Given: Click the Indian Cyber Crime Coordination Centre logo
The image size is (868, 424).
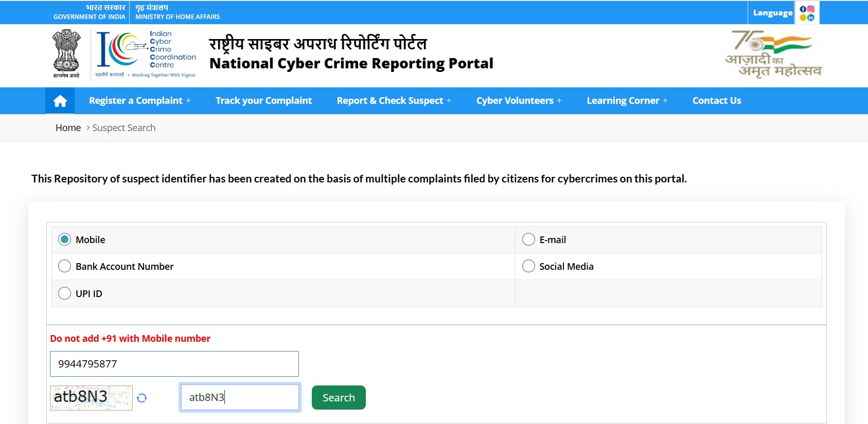Looking at the screenshot, I should pyautogui.click(x=147, y=54).
